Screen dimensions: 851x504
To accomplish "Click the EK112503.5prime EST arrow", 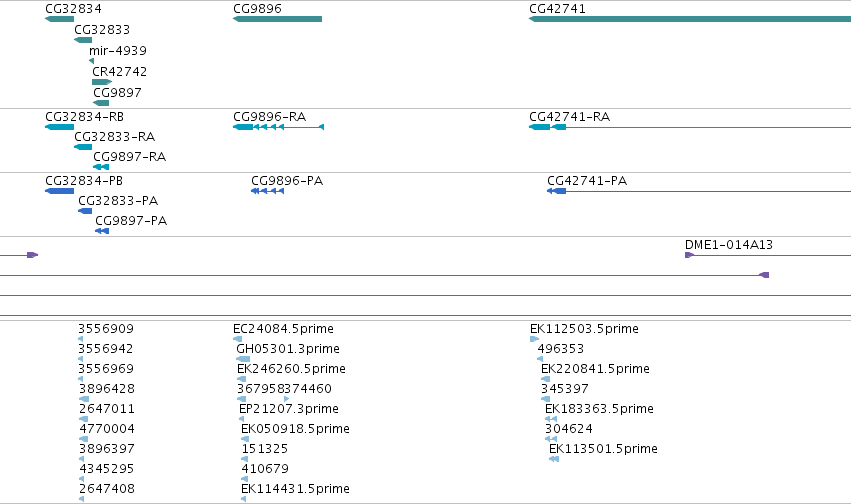I will (x=535, y=339).
